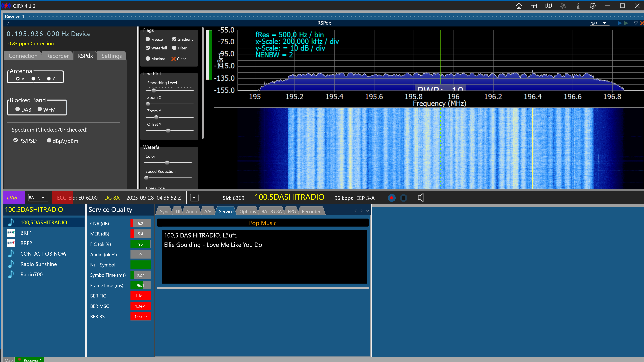644x362 pixels.
Task: Click the Home icon in title bar
Action: tap(519, 6)
